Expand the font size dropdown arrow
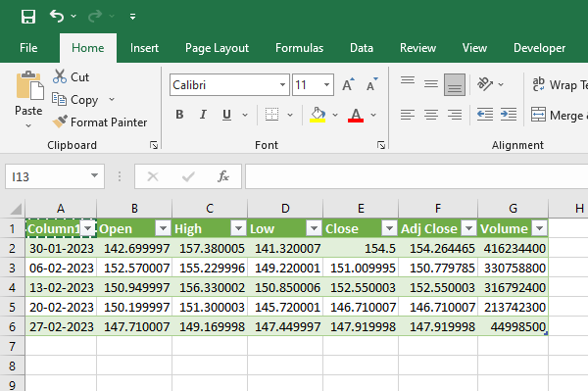The image size is (588, 391). (x=326, y=85)
